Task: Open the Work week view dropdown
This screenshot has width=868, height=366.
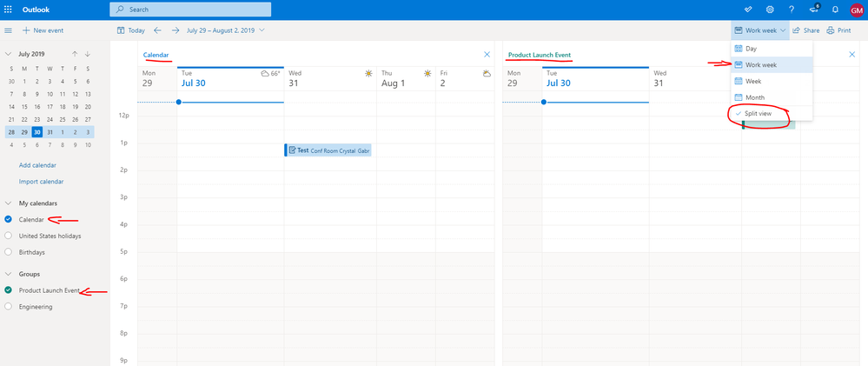Action: tap(760, 30)
